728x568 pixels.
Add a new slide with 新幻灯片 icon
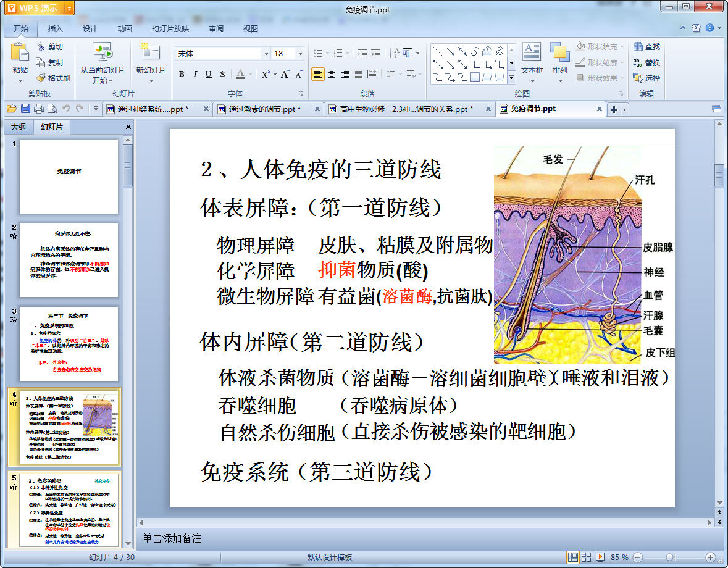[x=151, y=52]
